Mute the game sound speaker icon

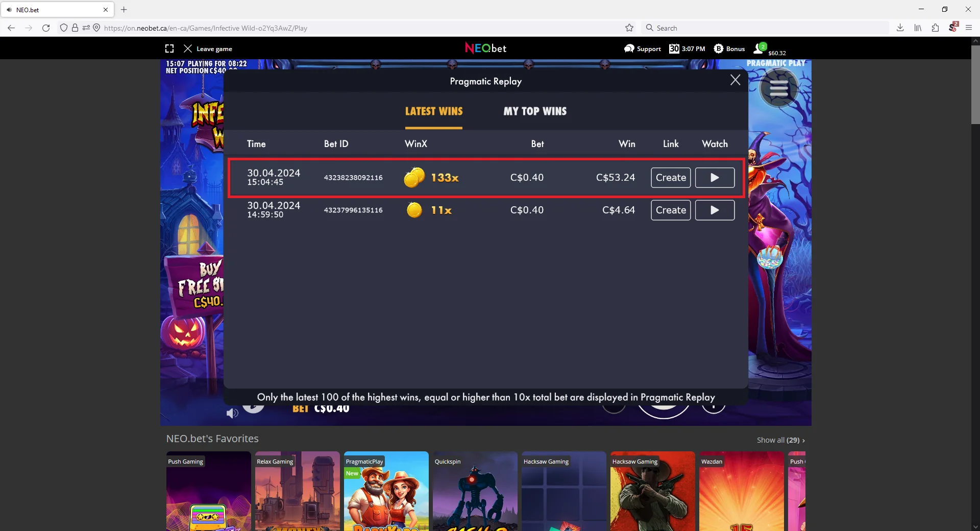[x=232, y=413]
